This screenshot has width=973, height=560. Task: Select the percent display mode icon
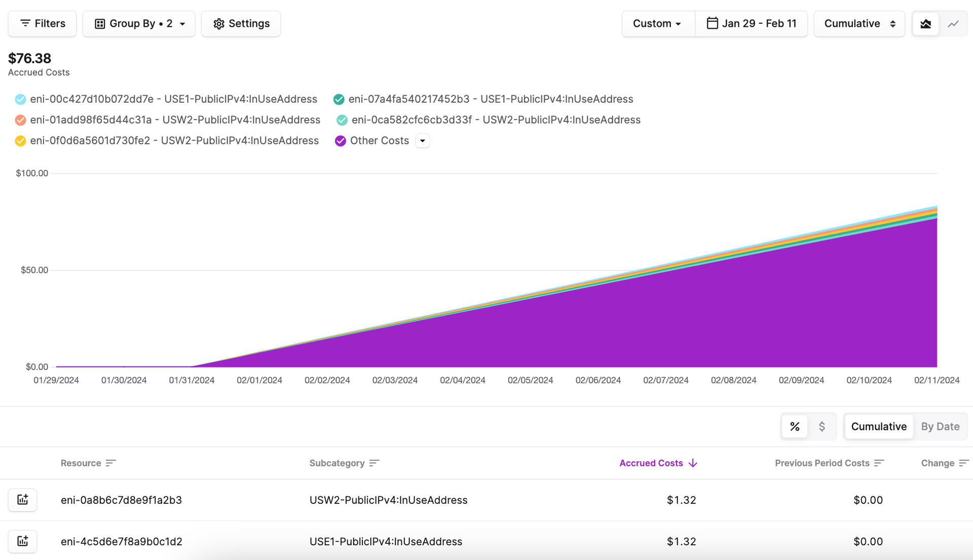click(795, 426)
